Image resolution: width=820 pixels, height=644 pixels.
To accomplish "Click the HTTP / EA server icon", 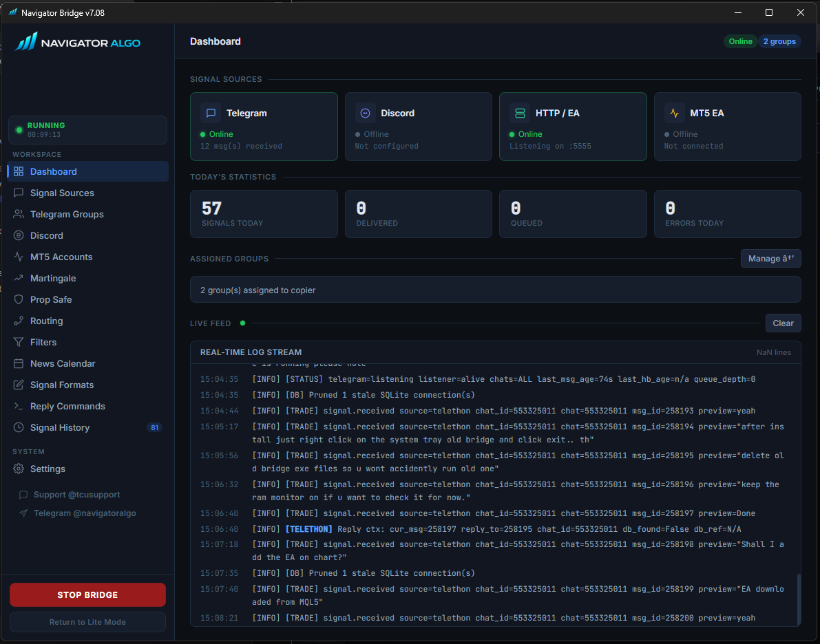I will (520, 113).
